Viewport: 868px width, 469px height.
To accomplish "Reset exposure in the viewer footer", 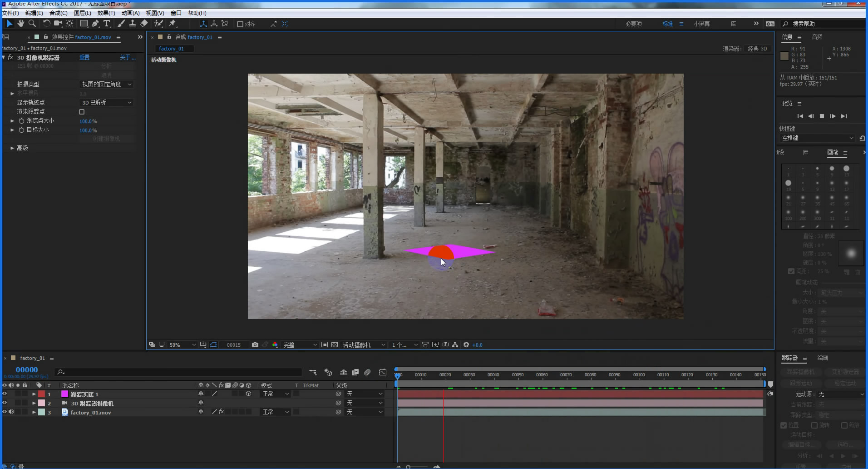I will (x=466, y=345).
